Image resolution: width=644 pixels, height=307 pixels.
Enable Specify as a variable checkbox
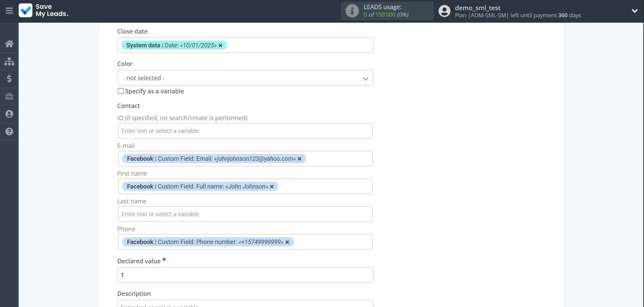[x=121, y=91]
